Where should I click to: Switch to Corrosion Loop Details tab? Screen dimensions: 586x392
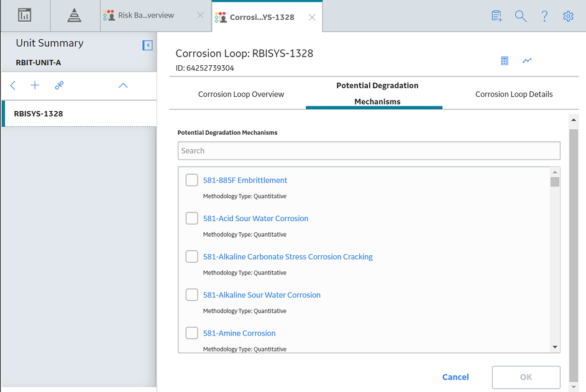[514, 94]
